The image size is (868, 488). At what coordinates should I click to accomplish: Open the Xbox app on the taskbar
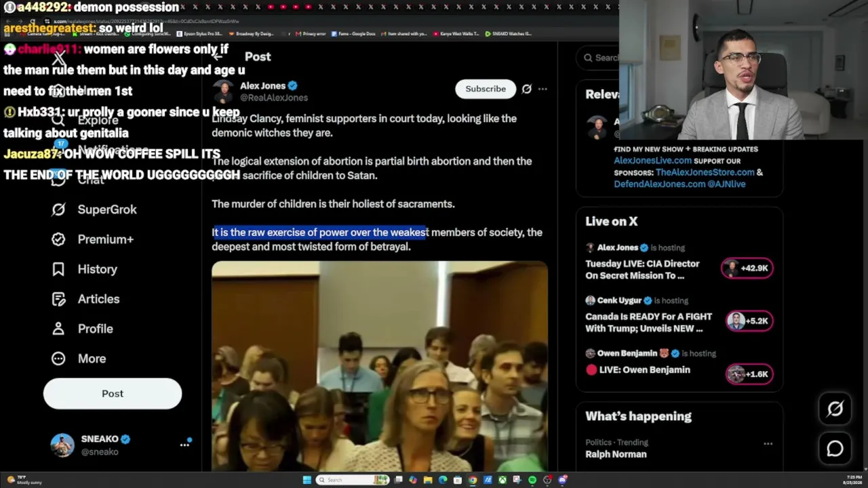[502, 480]
